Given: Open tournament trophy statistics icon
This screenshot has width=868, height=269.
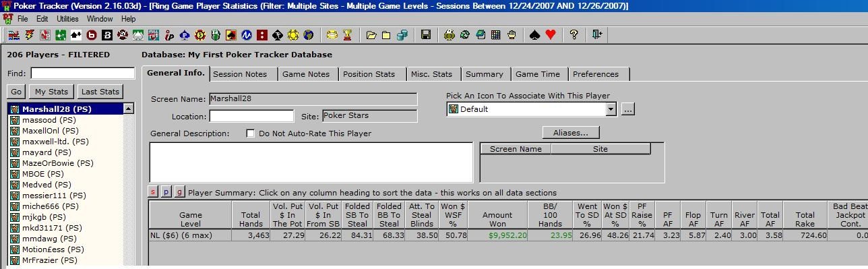Looking at the screenshot, I should tap(348, 35).
